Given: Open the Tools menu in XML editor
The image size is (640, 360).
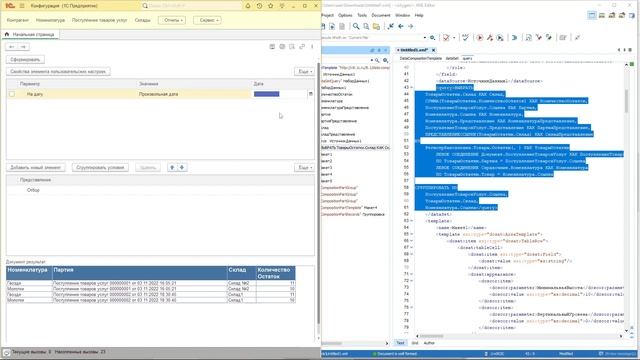Looking at the screenshot, I should tap(362, 15).
